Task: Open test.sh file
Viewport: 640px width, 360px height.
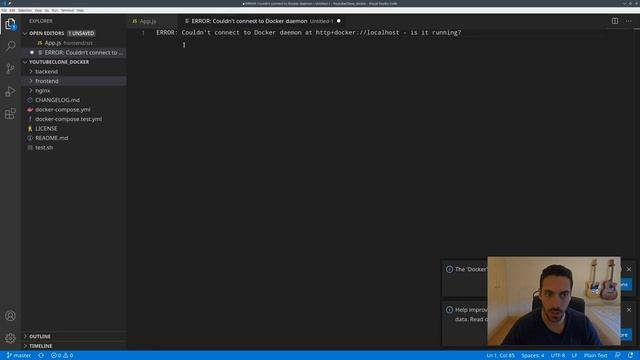Action: [x=73, y=148]
